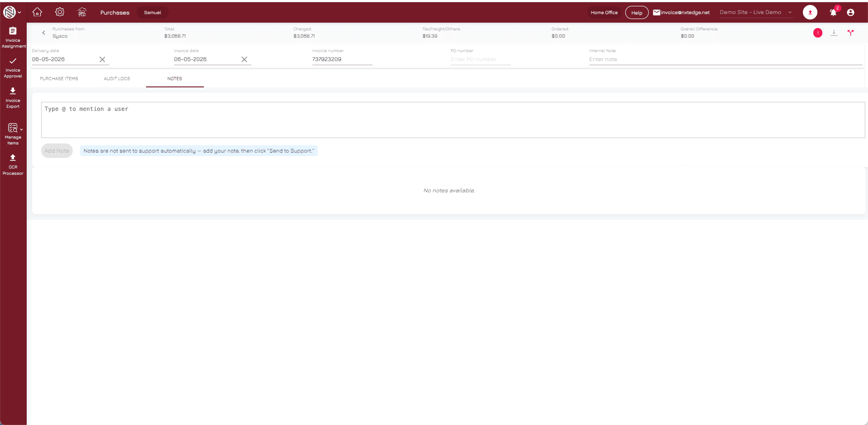
Task: Click the Total amount $3,068.71
Action: tap(175, 36)
